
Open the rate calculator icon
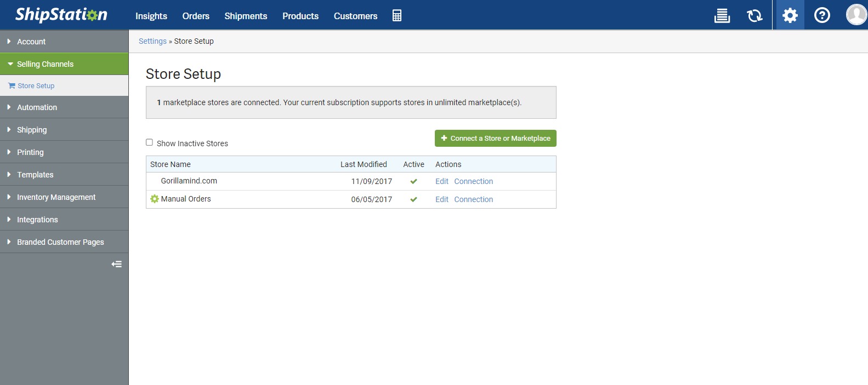pos(397,16)
